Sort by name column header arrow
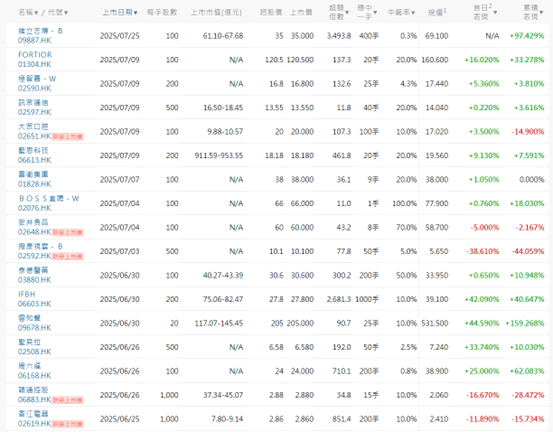The width and height of the screenshot is (553, 432). coord(36,13)
